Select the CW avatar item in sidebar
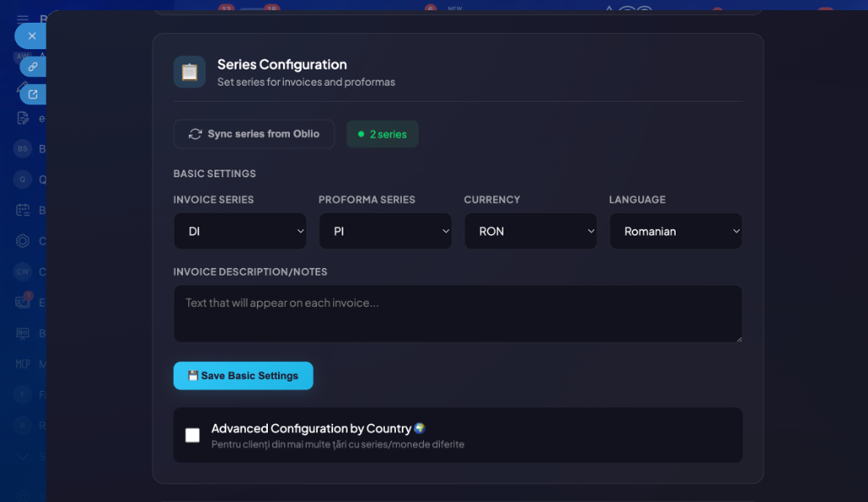Viewport: 868px width, 502px height. [x=23, y=271]
